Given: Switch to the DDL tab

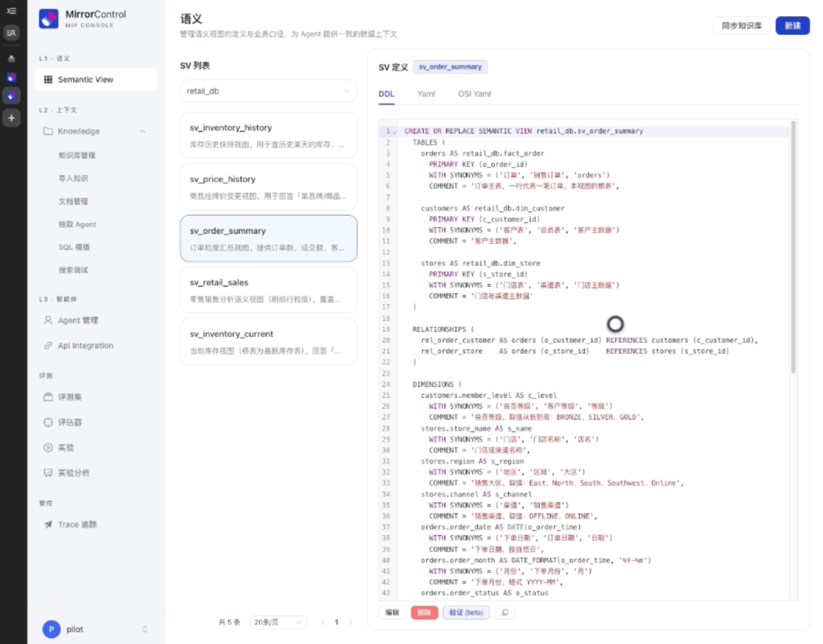Looking at the screenshot, I should pyautogui.click(x=386, y=94).
